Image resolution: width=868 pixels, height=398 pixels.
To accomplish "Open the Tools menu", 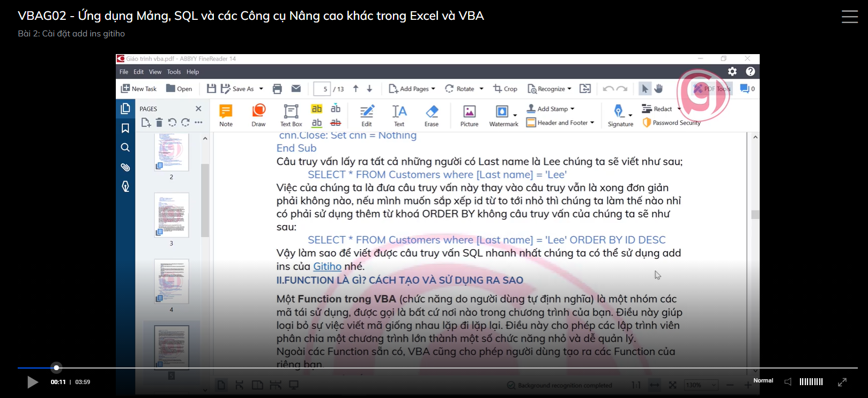I will [174, 72].
